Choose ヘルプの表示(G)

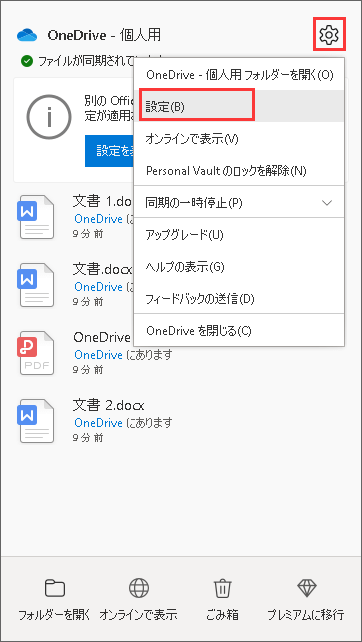pos(239,267)
